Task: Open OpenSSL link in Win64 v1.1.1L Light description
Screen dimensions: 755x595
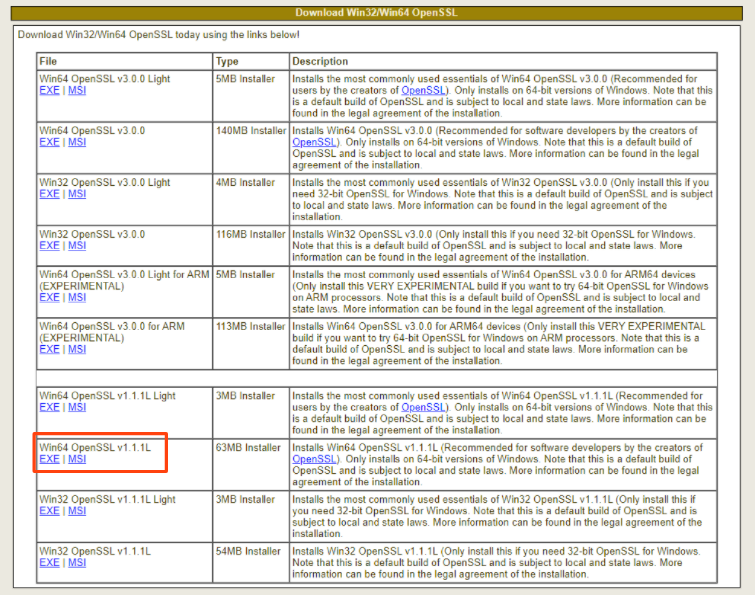Action: 423,407
